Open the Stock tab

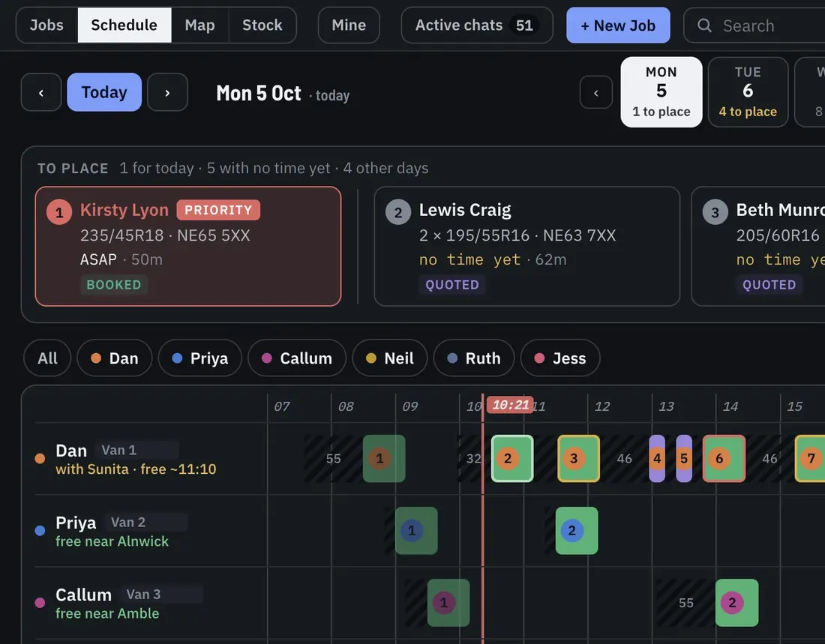pyautogui.click(x=262, y=25)
